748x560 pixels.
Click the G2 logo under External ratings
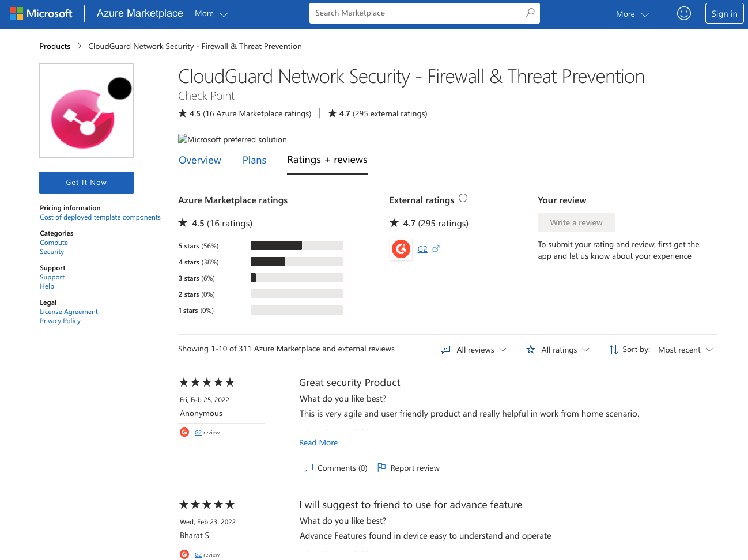pos(401,249)
